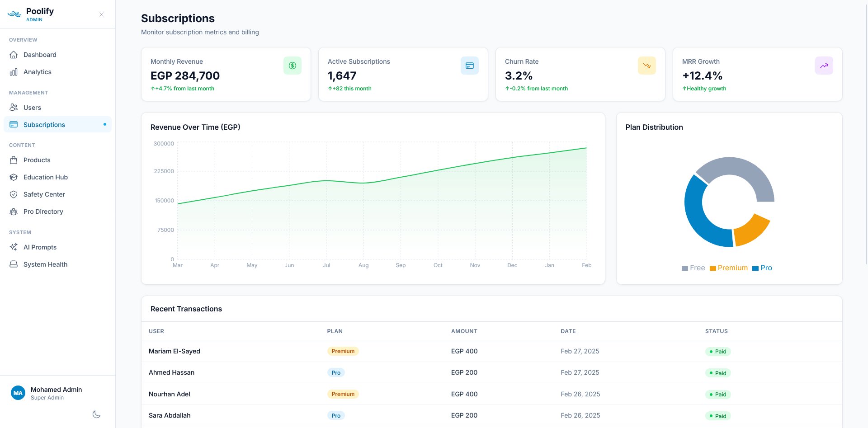Image resolution: width=868 pixels, height=428 pixels.
Task: Open the System Health link
Action: (57, 264)
